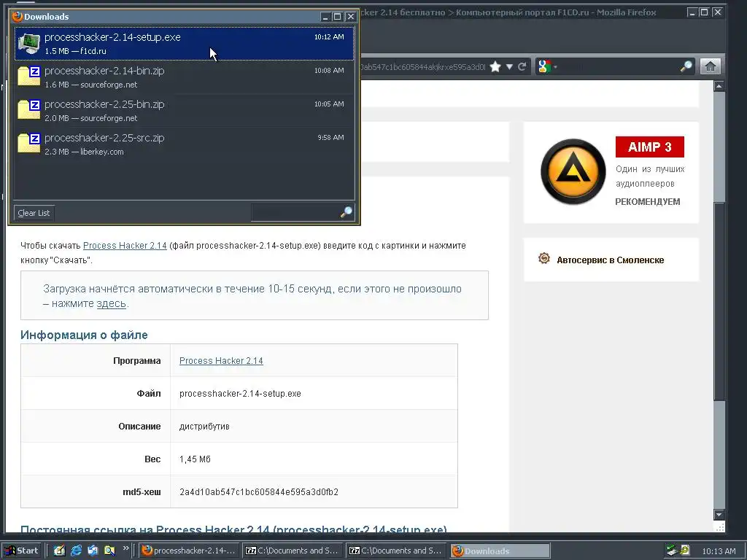Click page scrollbar down arrow

[719, 515]
